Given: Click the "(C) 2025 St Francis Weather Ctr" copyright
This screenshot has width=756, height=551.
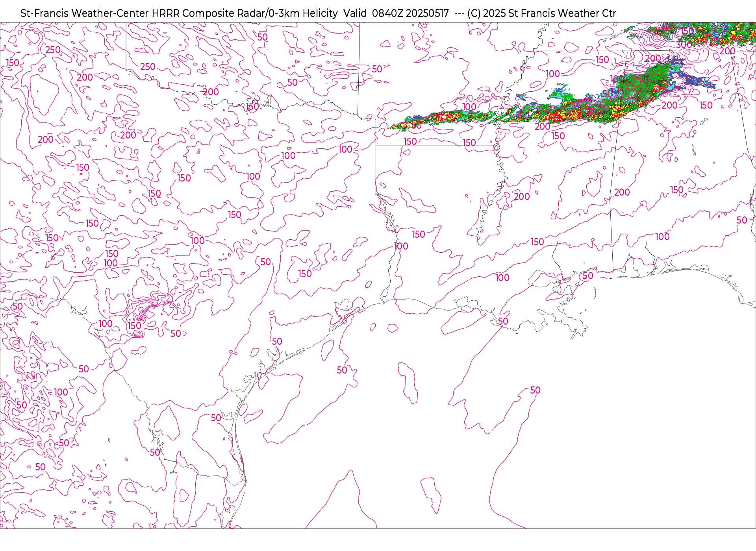Looking at the screenshot, I should [x=541, y=13].
